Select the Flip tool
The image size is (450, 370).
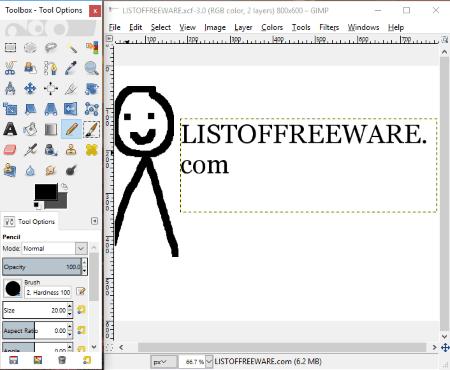click(71, 109)
